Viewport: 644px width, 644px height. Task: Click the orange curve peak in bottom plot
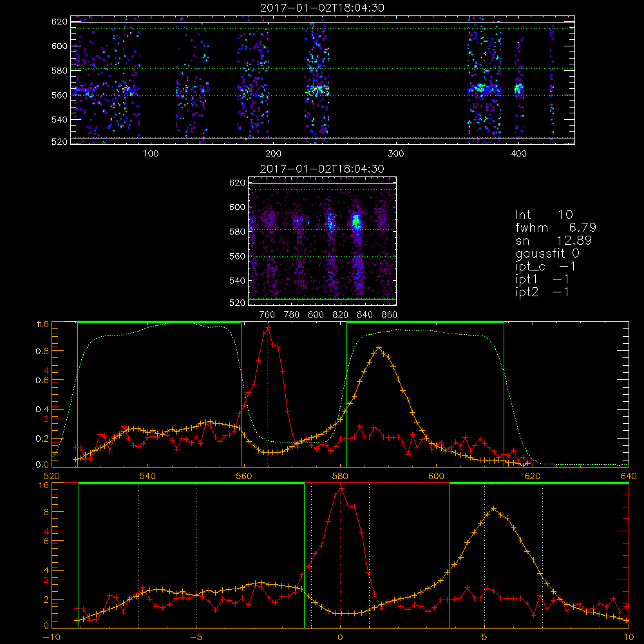click(494, 509)
